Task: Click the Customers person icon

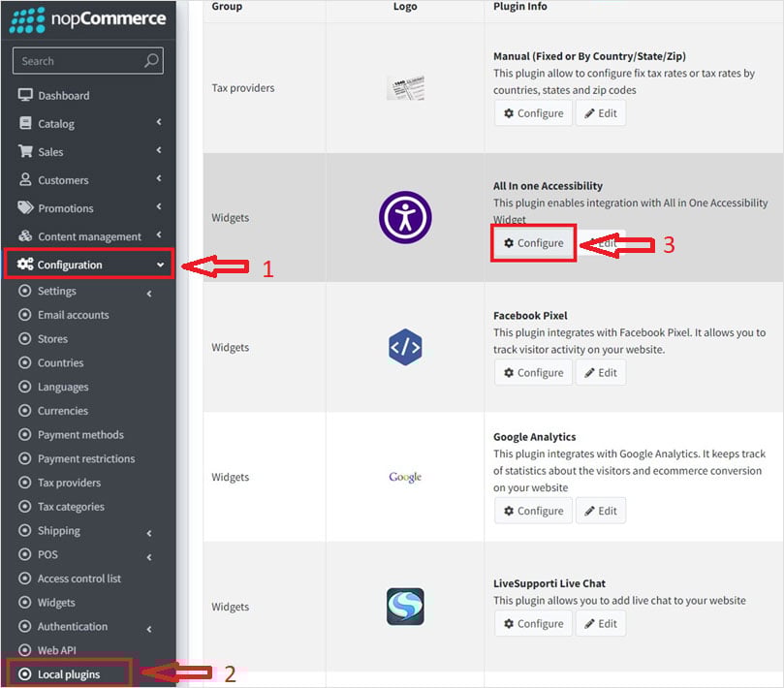Action: tap(25, 179)
